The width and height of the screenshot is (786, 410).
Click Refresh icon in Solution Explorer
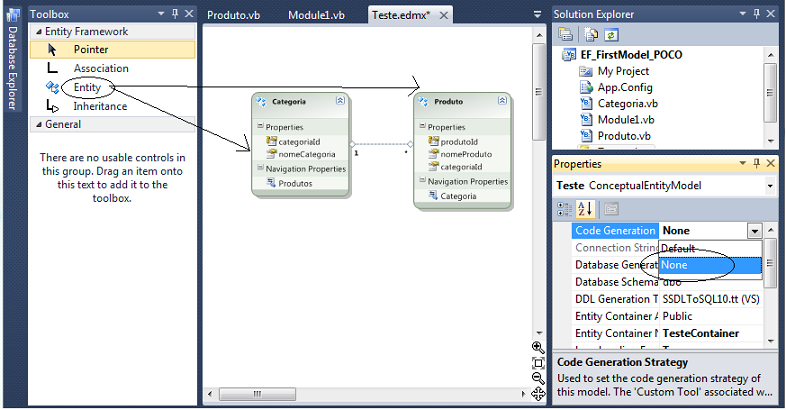(x=611, y=35)
